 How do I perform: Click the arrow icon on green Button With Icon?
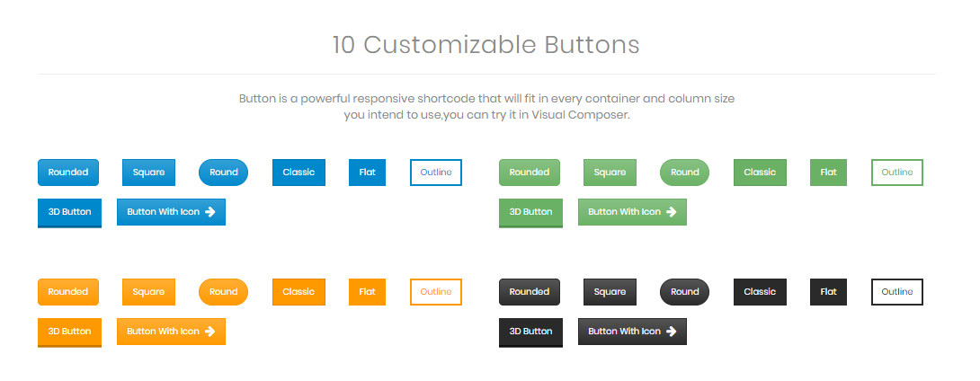click(x=672, y=212)
